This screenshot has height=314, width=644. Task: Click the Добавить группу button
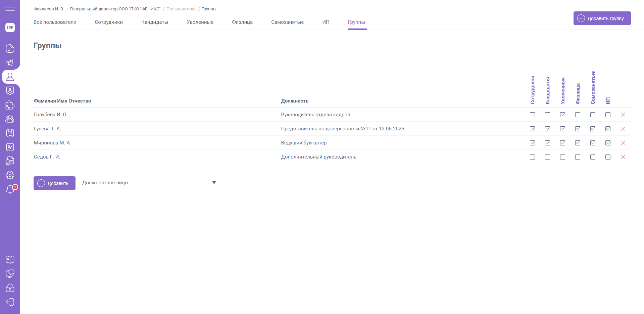602,18
